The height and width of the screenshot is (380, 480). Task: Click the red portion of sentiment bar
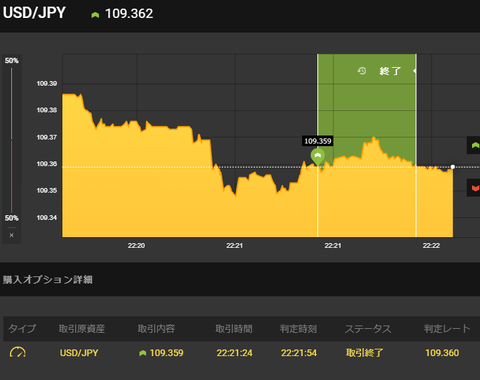coord(12,176)
